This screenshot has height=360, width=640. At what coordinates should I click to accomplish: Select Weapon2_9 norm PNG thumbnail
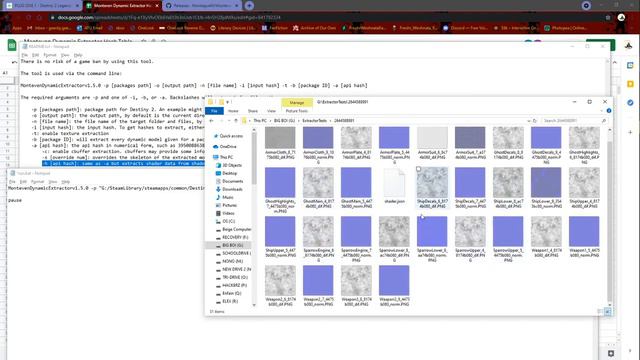(394, 285)
